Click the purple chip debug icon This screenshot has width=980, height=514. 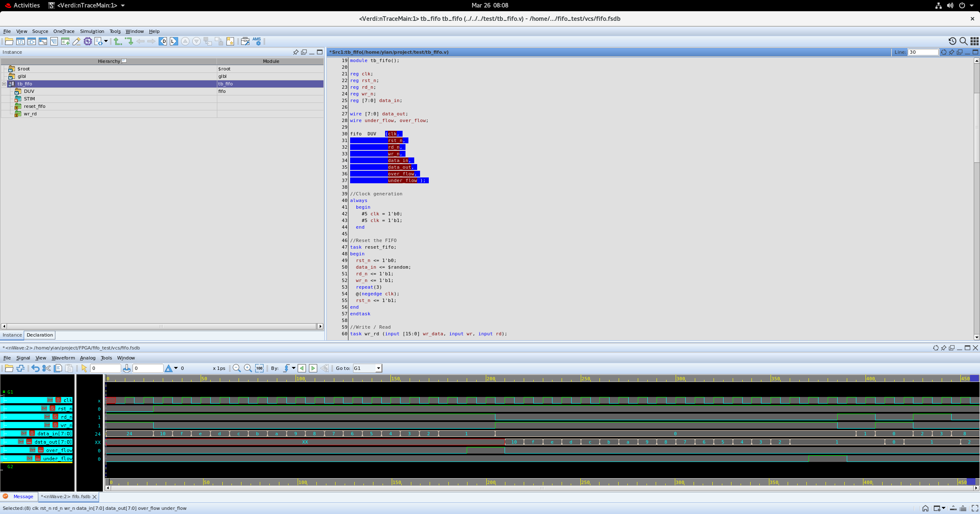coord(87,41)
